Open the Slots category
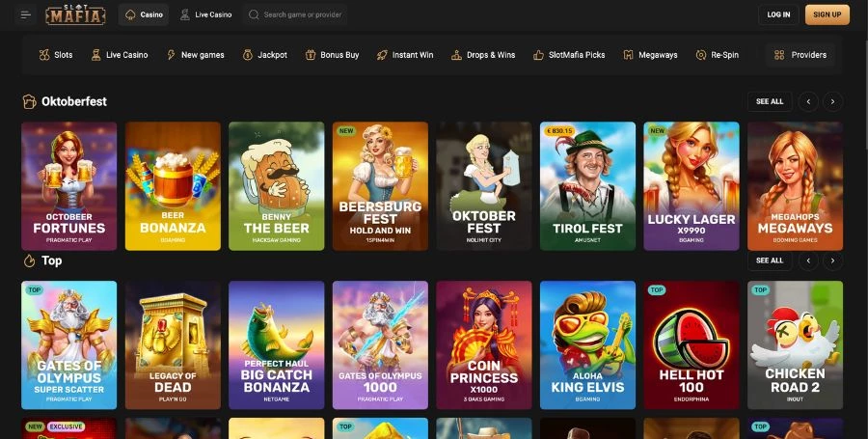Image resolution: width=868 pixels, height=439 pixels. click(x=55, y=55)
